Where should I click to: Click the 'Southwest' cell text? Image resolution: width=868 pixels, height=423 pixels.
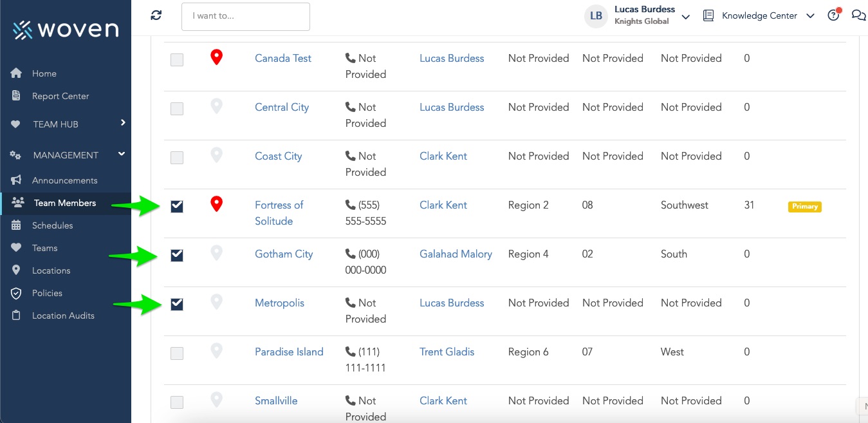(685, 205)
